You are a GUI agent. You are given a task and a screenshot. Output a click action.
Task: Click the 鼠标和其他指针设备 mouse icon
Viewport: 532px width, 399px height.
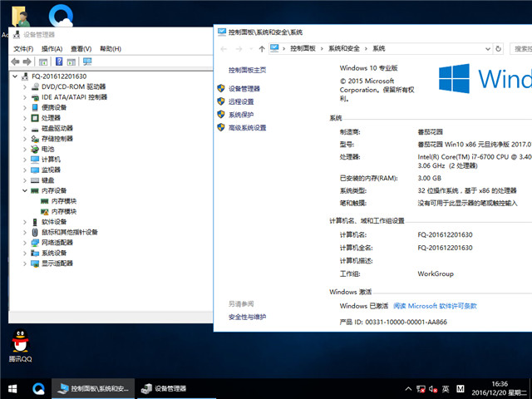(35, 233)
